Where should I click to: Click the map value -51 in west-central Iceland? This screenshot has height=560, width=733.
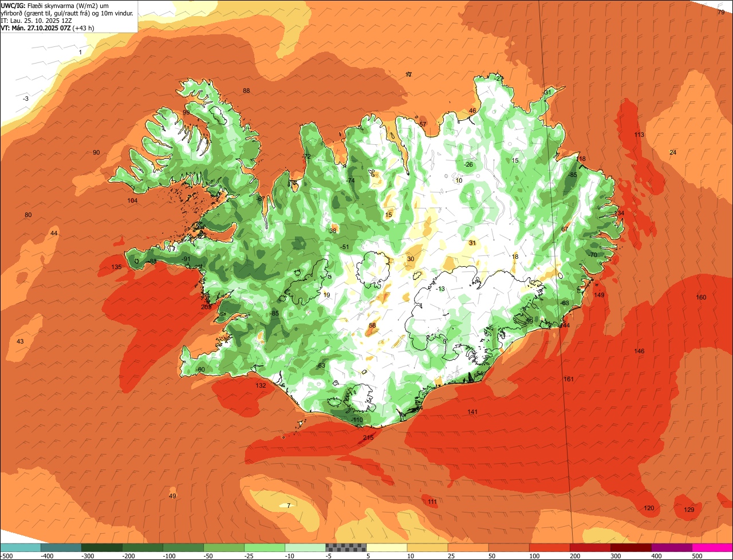point(345,247)
